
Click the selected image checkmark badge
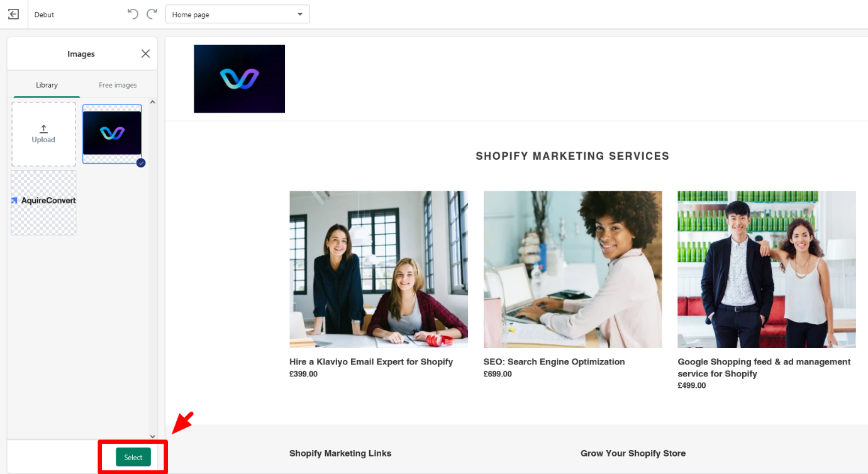(141, 162)
